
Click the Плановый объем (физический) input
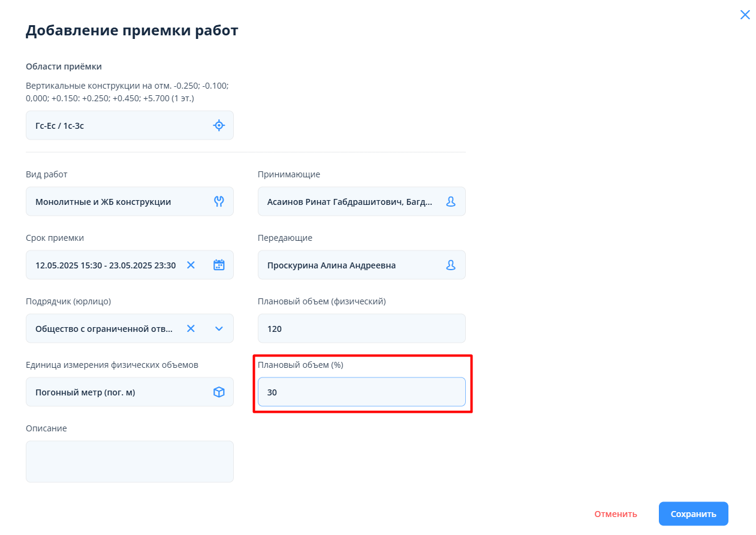click(362, 328)
